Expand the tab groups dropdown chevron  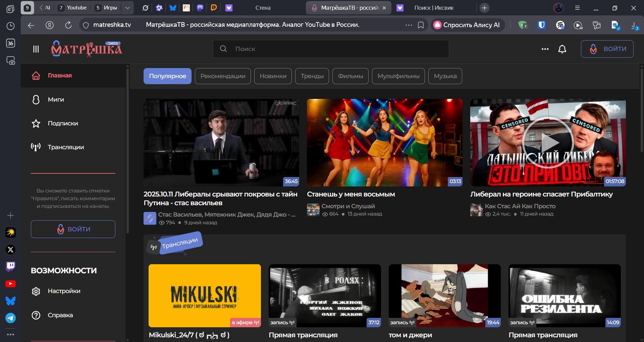click(127, 8)
